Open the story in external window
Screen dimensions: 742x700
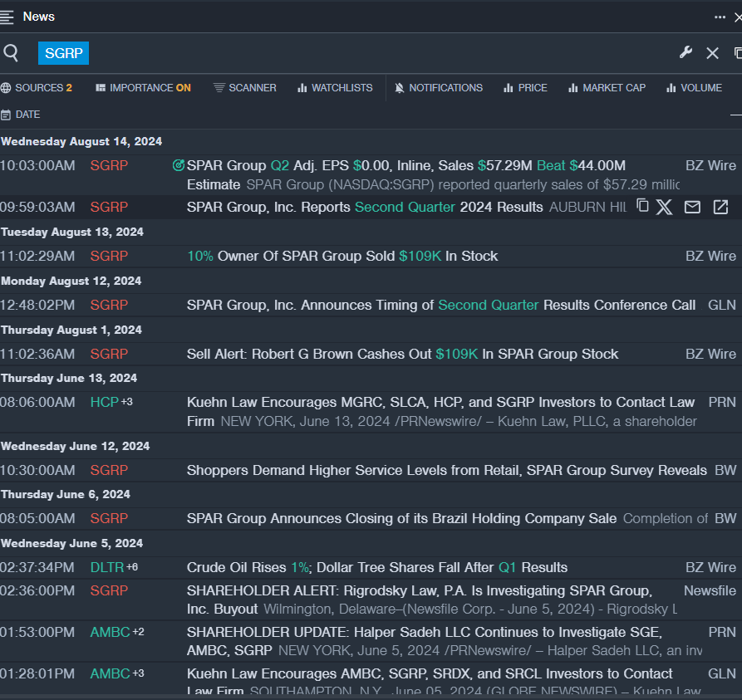[720, 207]
